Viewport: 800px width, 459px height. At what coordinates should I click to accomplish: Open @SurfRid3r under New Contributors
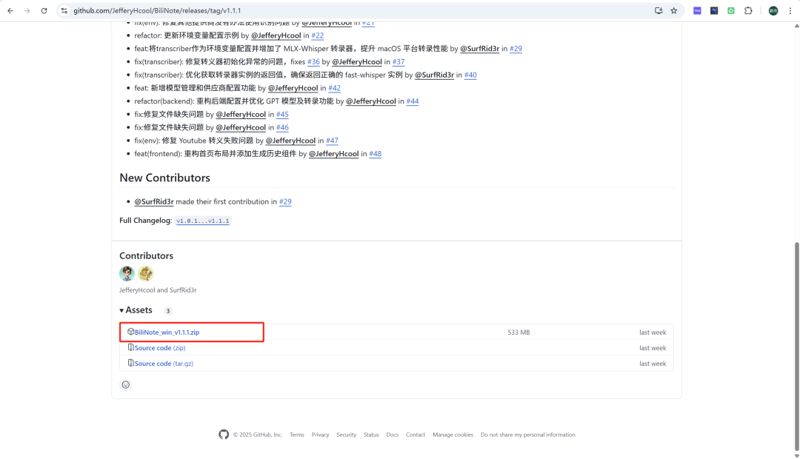[x=154, y=201]
